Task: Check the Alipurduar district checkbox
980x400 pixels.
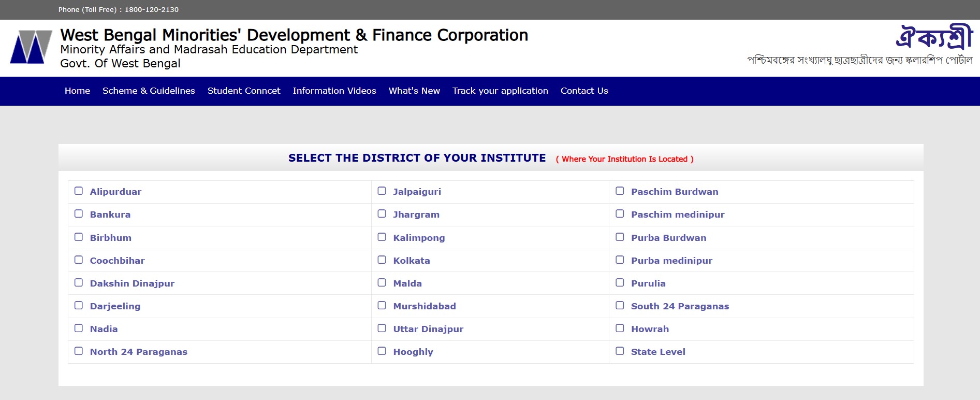Action: (x=79, y=191)
